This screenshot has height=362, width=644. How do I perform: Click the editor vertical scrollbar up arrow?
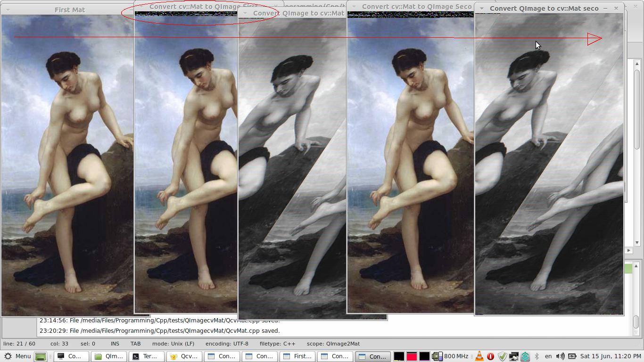point(636,63)
